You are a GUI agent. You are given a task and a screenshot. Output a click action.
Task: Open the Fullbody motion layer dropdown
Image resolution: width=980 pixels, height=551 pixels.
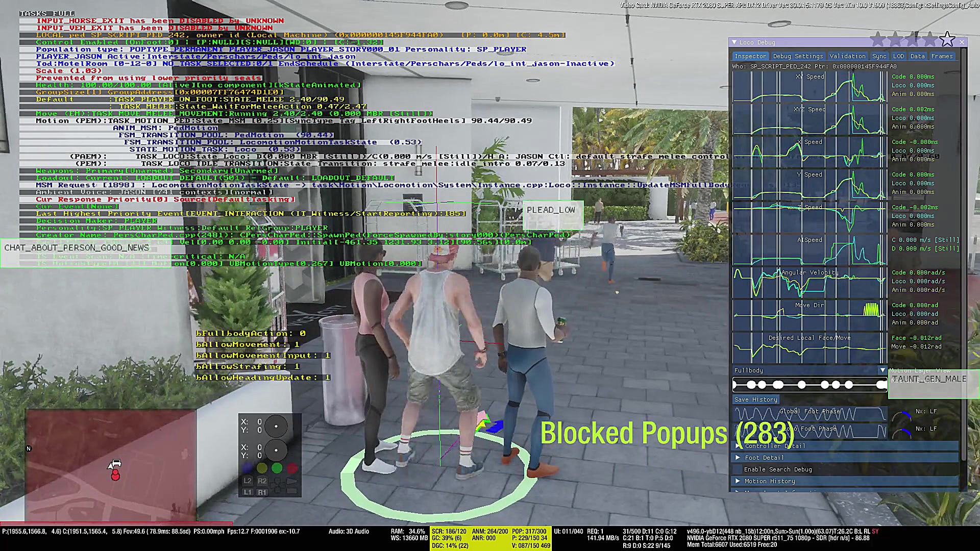810,370
